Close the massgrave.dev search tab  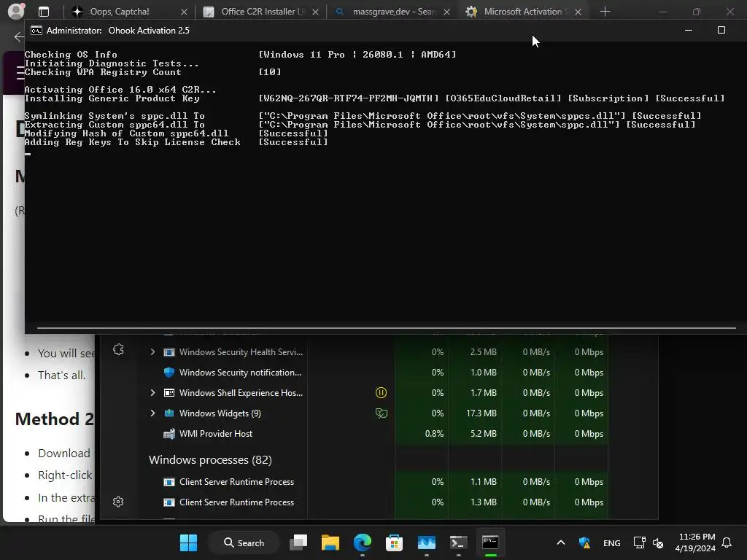pos(446,12)
